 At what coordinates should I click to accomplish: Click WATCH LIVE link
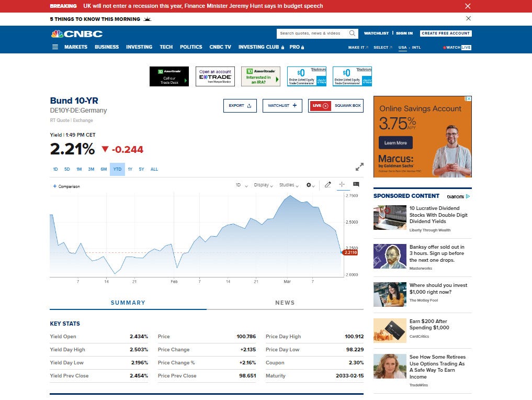(457, 48)
